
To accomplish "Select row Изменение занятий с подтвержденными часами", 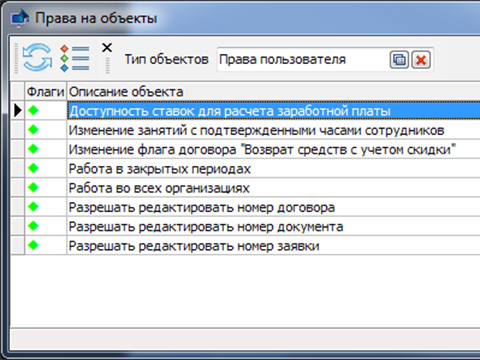I will [x=273, y=130].
